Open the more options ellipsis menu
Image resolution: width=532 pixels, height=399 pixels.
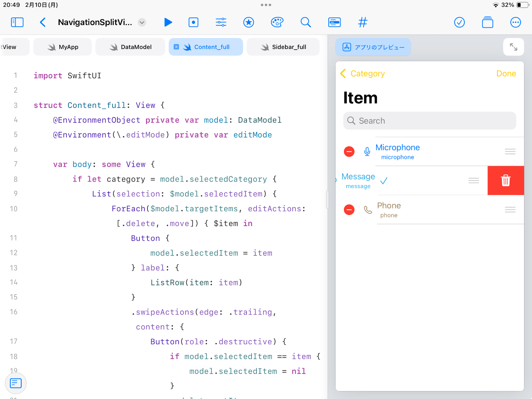[x=516, y=22]
